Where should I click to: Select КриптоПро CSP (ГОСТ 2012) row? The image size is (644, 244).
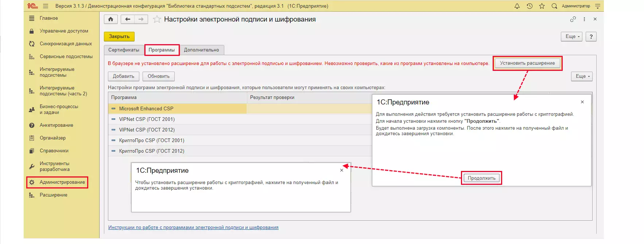point(240,151)
